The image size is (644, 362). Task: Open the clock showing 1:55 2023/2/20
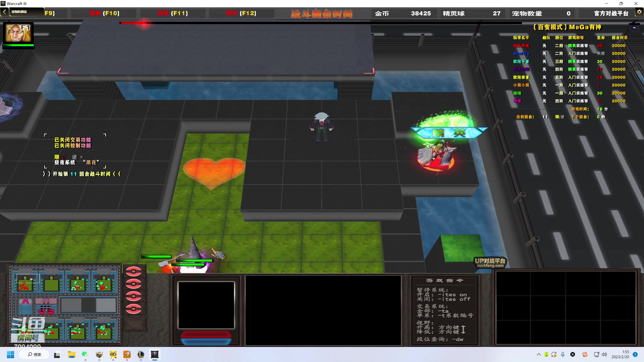620,354
